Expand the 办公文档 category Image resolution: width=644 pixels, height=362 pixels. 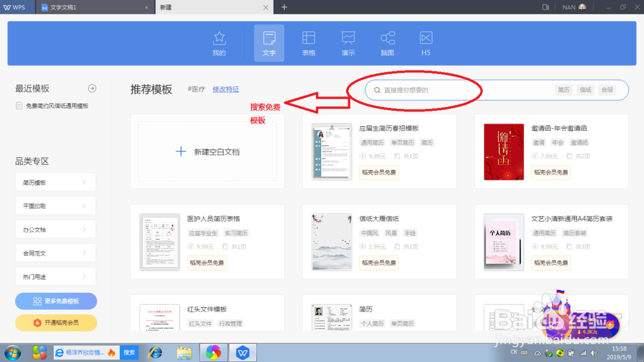click(x=55, y=230)
